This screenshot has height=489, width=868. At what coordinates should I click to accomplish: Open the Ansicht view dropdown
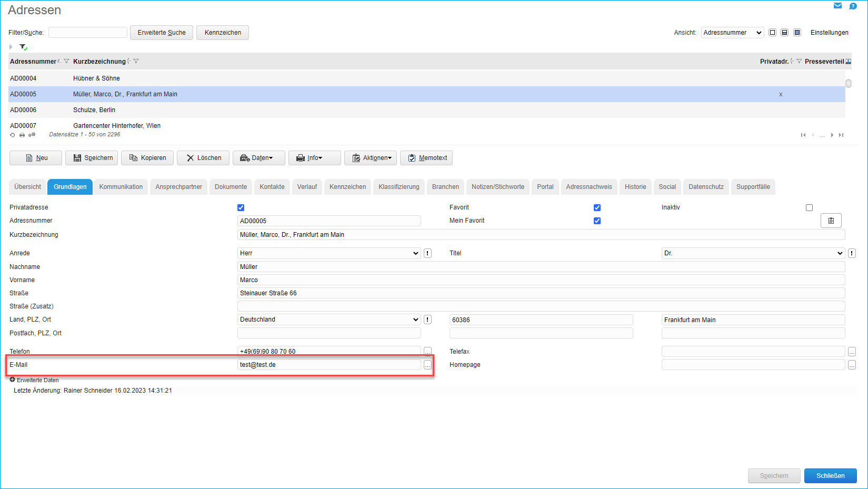point(732,33)
